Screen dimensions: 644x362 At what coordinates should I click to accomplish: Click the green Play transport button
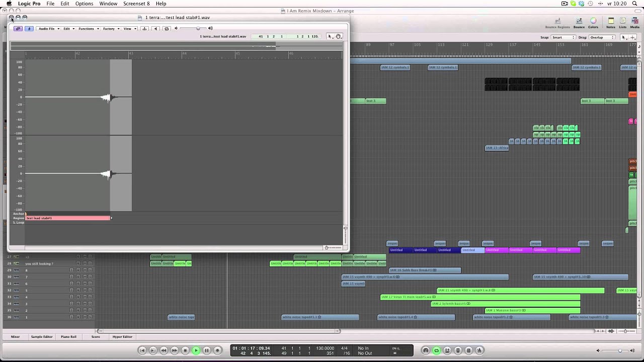tap(196, 350)
